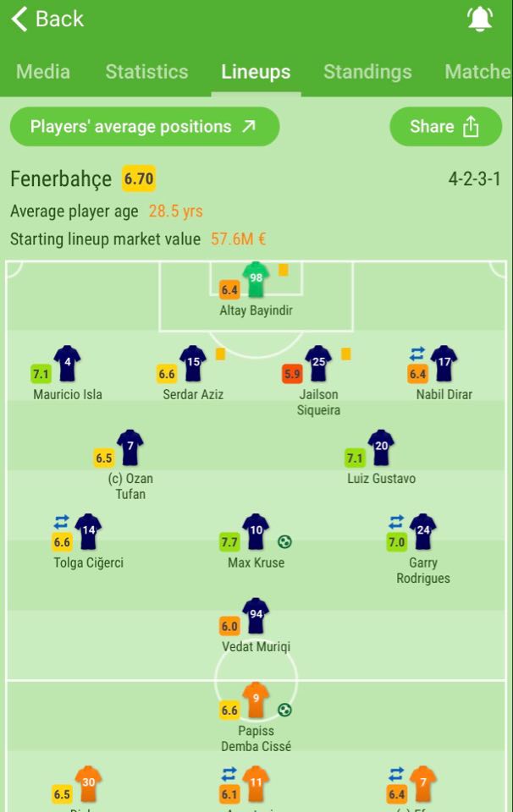Tap Vedat Muriqi's number 94 jersey
Image resolution: width=513 pixels, height=812 pixels.
click(256, 617)
